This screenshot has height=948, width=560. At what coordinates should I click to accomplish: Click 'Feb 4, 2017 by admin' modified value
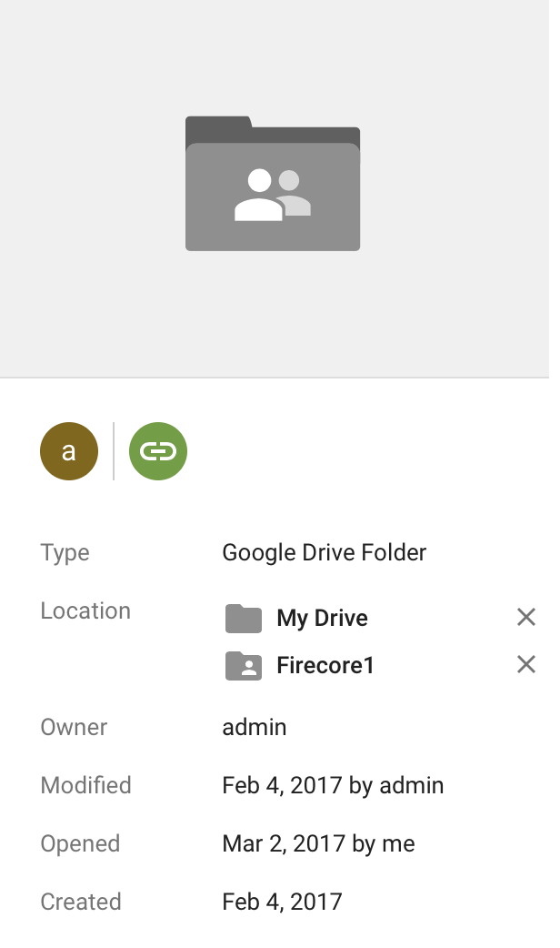[333, 785]
